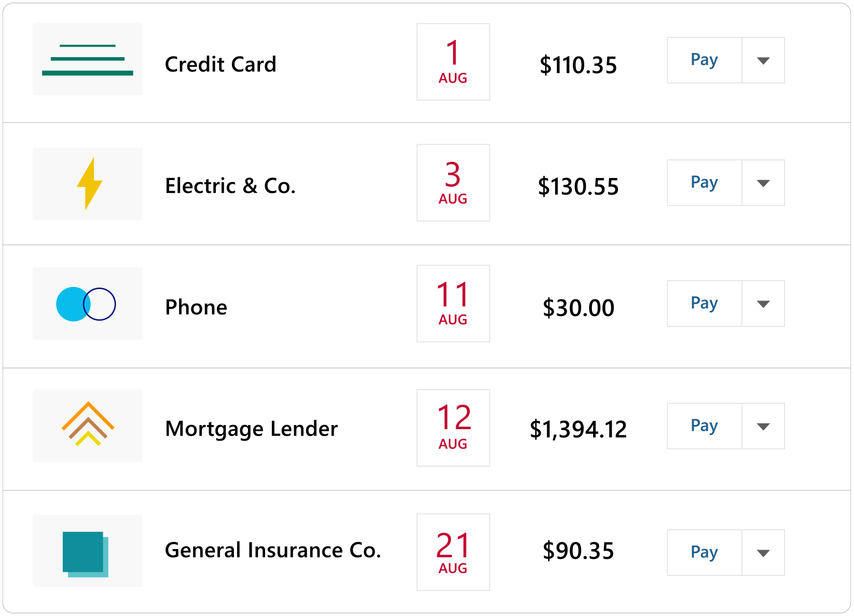Screen dimensions: 854x616
Task: Open General Insurance Co. pay dropdown arrow
Action: click(763, 553)
